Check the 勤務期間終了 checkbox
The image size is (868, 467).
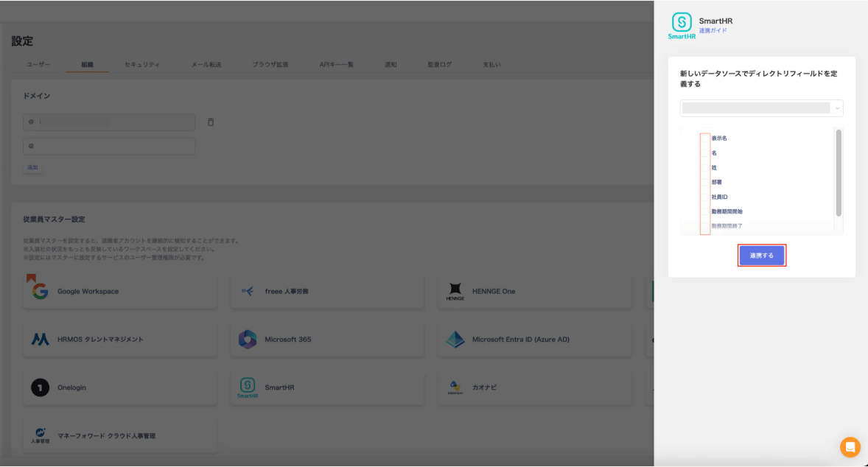[705, 226]
